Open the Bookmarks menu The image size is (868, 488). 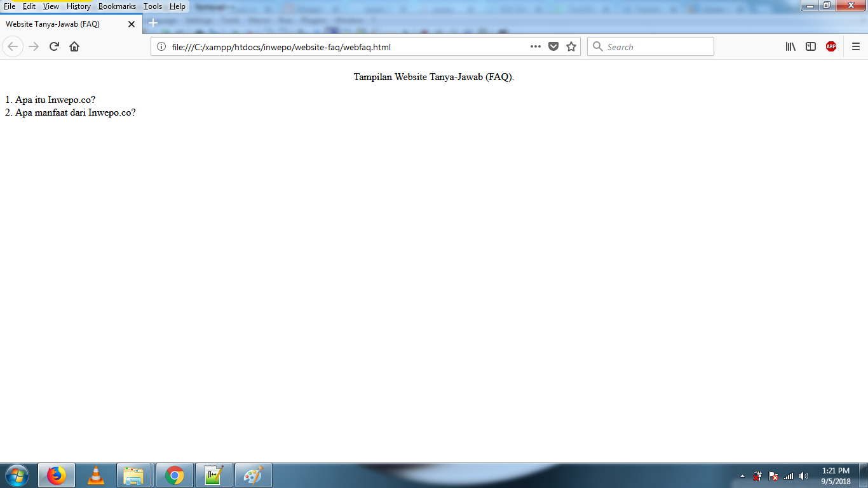click(x=117, y=6)
